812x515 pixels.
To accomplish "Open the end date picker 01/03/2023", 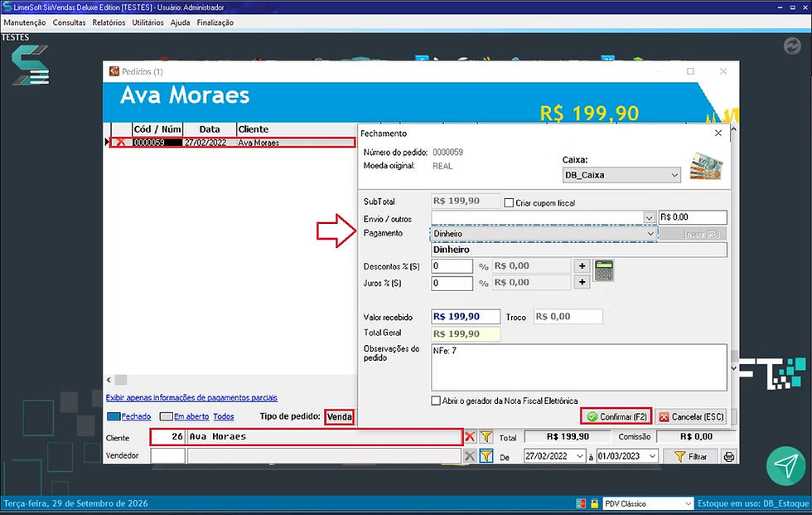I will (653, 456).
